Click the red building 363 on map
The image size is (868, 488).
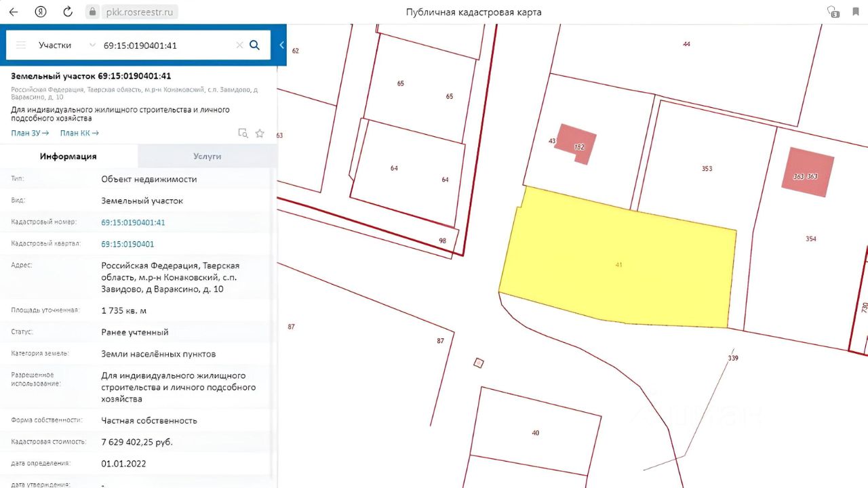click(x=808, y=172)
